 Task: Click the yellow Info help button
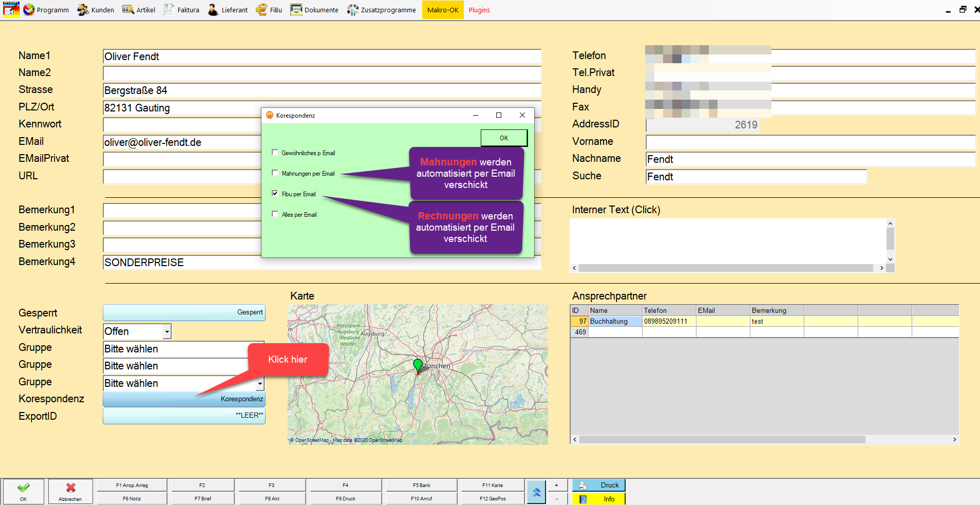coord(599,499)
